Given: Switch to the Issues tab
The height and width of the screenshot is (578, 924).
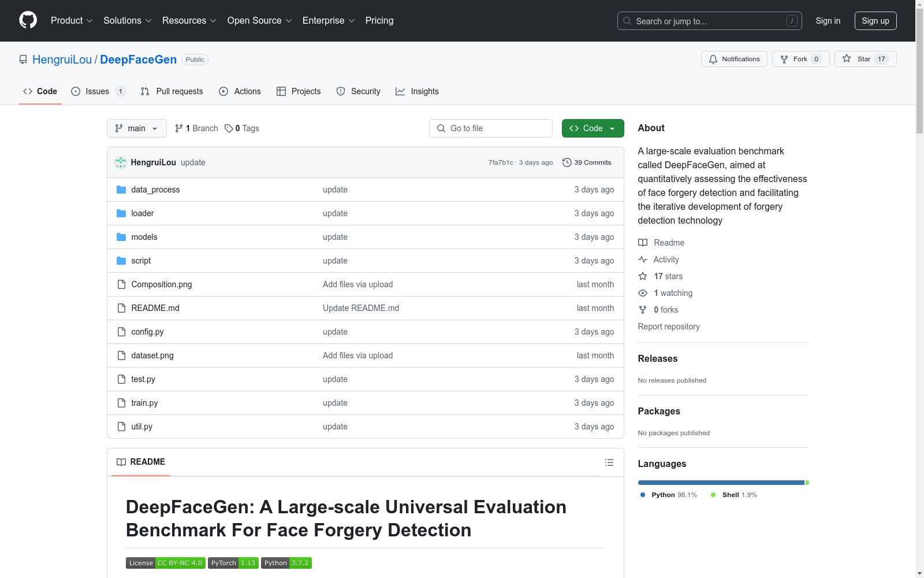Looking at the screenshot, I should (98, 91).
